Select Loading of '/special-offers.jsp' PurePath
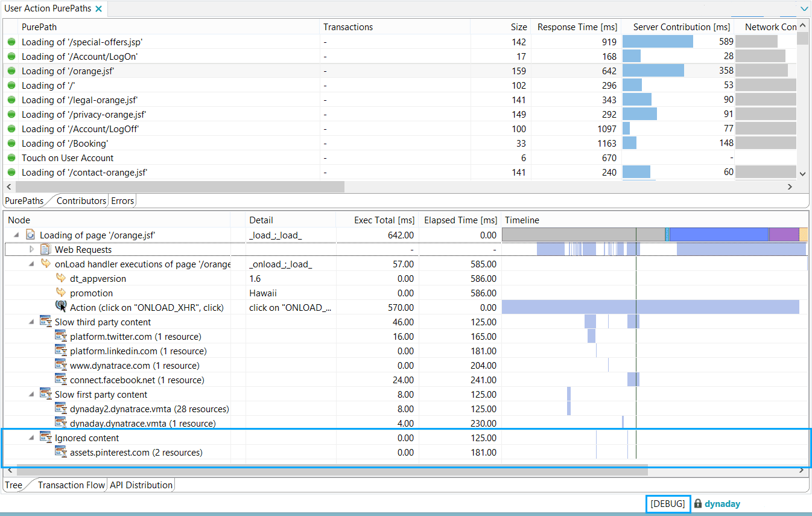The image size is (812, 516). pos(82,42)
